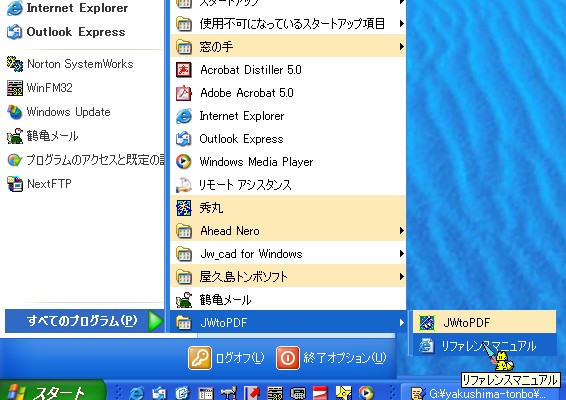Expand the Ahead Nero folder

tap(288, 231)
